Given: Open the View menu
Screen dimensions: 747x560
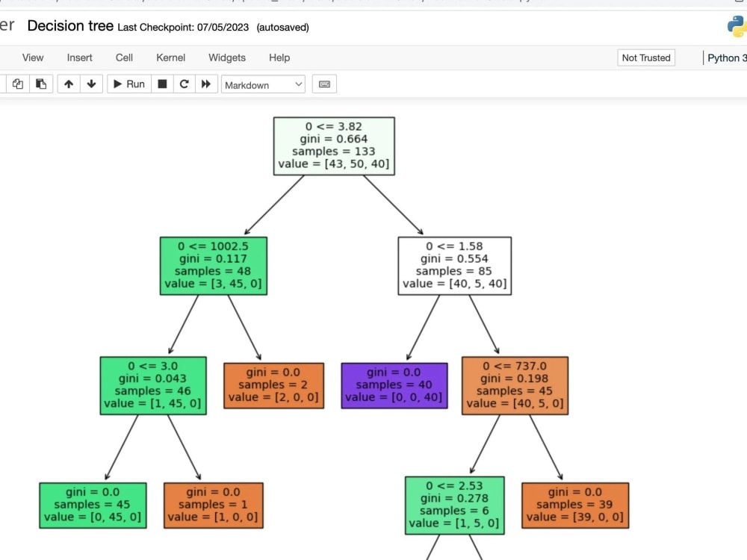Looking at the screenshot, I should point(33,57).
